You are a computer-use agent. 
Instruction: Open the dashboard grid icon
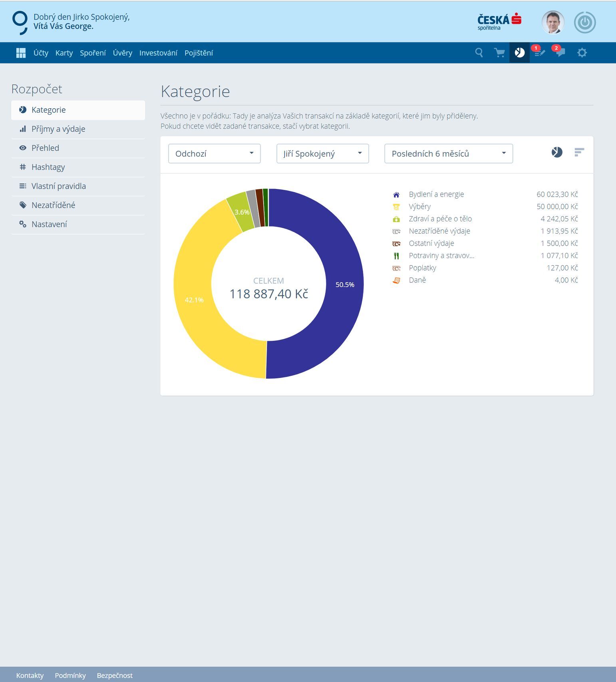click(x=21, y=53)
